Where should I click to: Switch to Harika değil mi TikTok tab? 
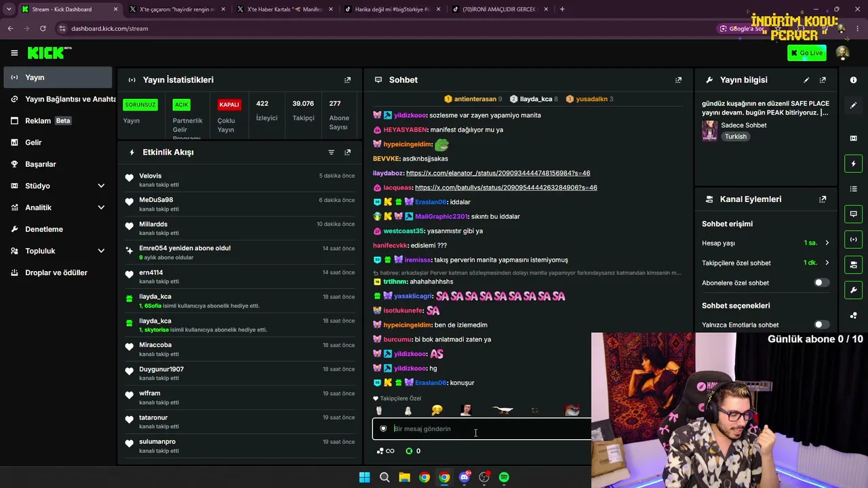[x=392, y=9]
